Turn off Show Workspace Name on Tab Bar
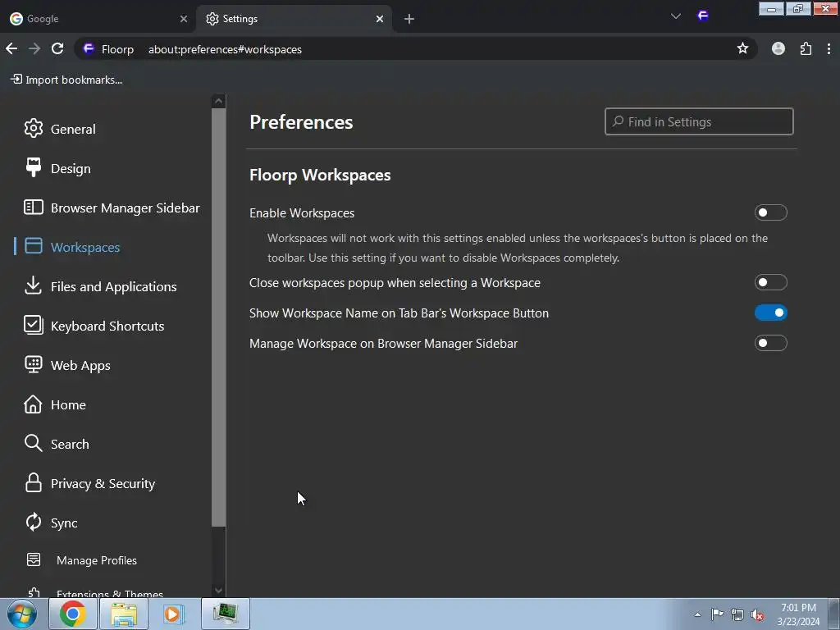The height and width of the screenshot is (630, 840). click(x=771, y=313)
